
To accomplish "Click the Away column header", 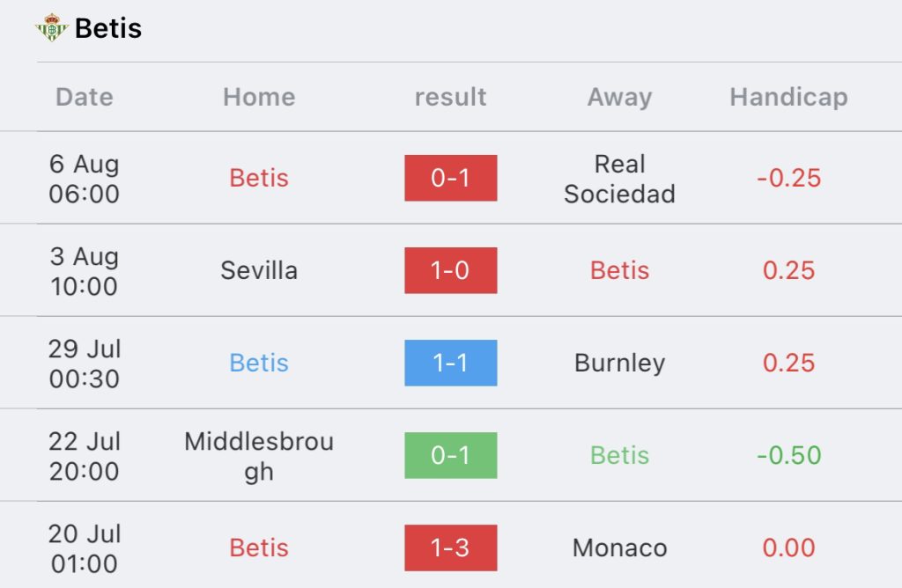I will point(619,97).
